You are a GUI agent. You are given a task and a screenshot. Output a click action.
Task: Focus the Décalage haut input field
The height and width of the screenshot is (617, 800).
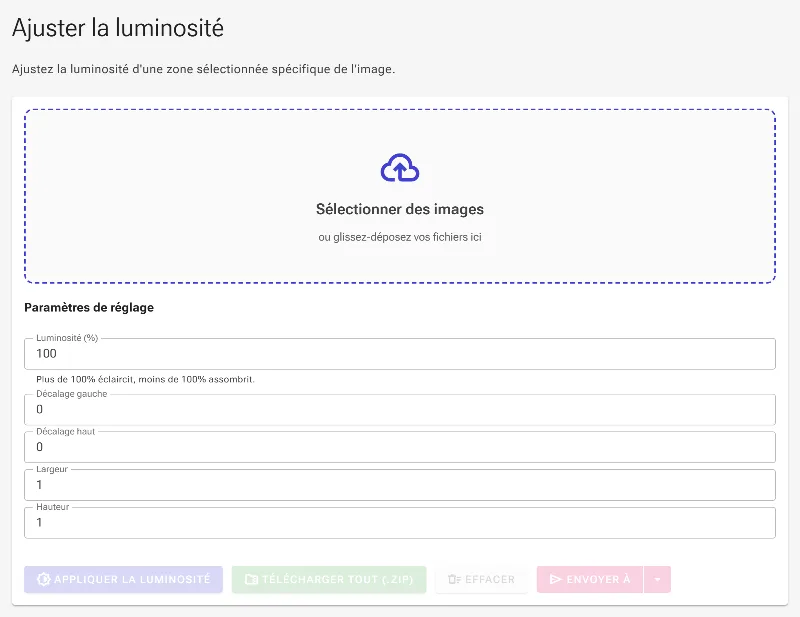tap(400, 447)
